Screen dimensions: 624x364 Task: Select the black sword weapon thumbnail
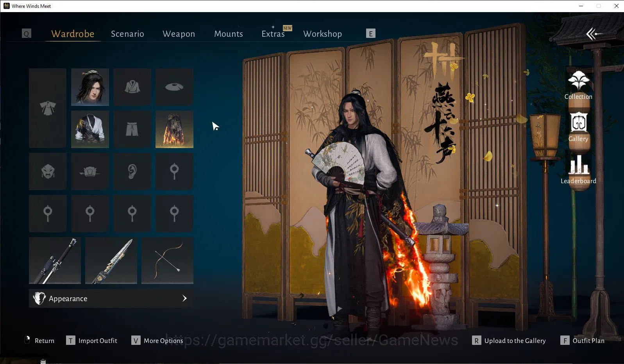pos(55,261)
